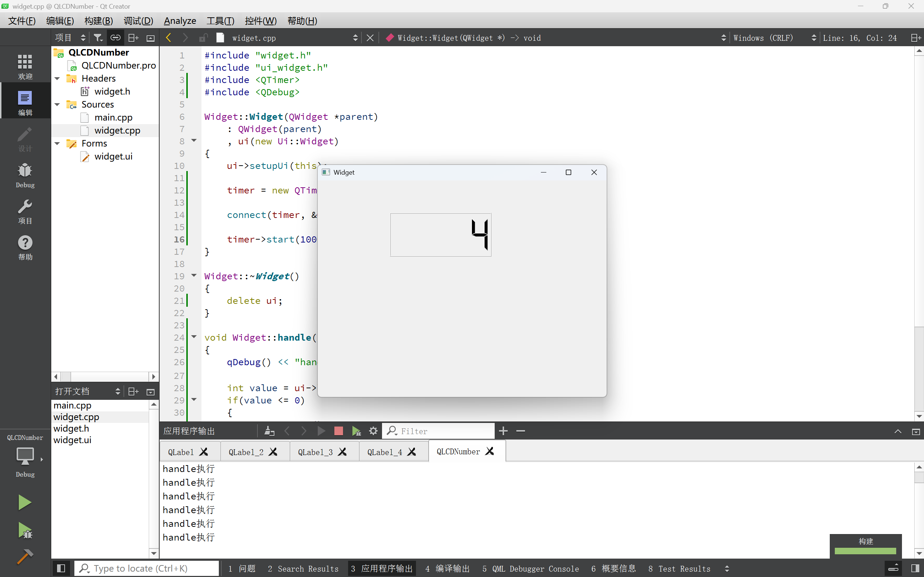924x577 pixels.
Task: Open the 编译输出 pane button
Action: coord(447,569)
